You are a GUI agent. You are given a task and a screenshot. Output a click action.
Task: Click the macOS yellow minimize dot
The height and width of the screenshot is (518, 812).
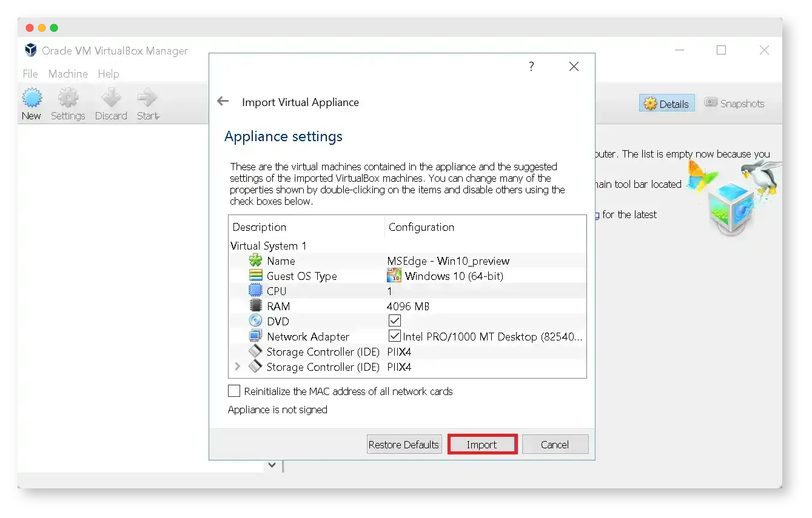42,28
